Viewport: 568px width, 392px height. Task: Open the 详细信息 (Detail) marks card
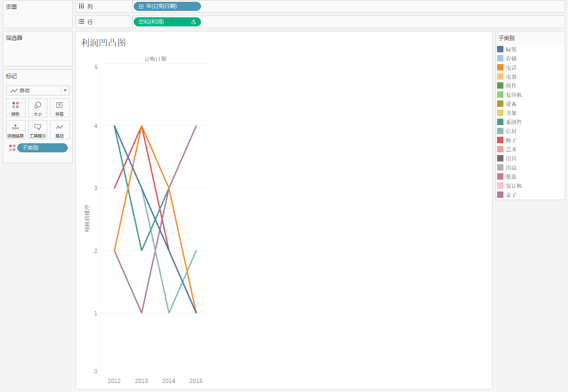[15, 130]
